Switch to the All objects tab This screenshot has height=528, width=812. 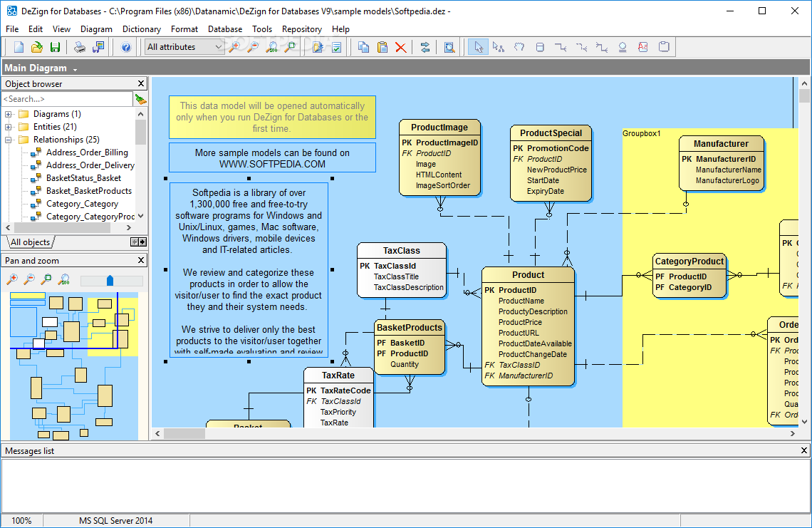(x=30, y=242)
